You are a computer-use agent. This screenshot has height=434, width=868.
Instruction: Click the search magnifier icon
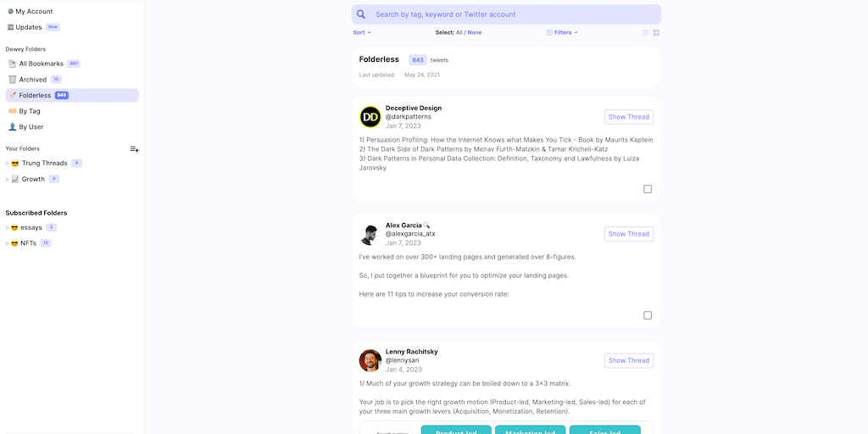(361, 14)
